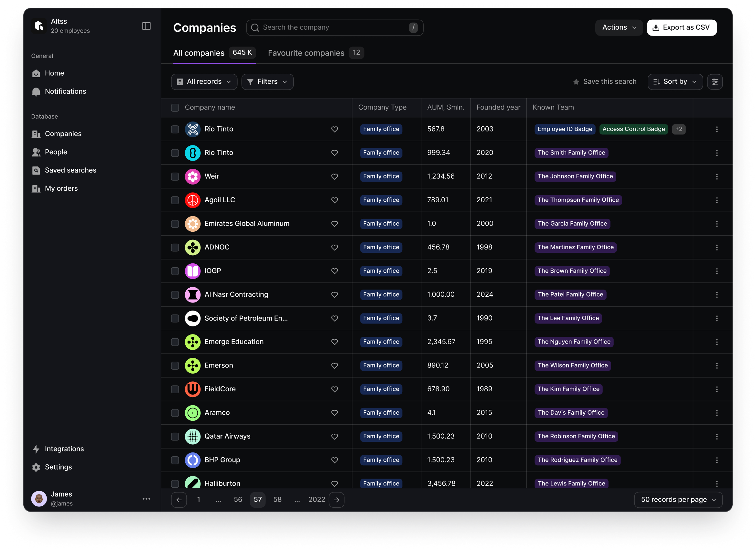Click Export as CSV

[x=682, y=27]
